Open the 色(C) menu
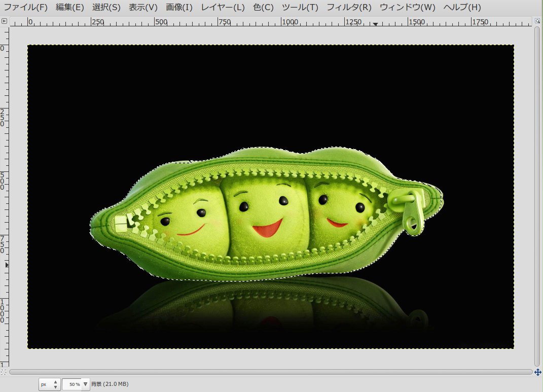Viewport: 543px width, 392px height. [263, 7]
